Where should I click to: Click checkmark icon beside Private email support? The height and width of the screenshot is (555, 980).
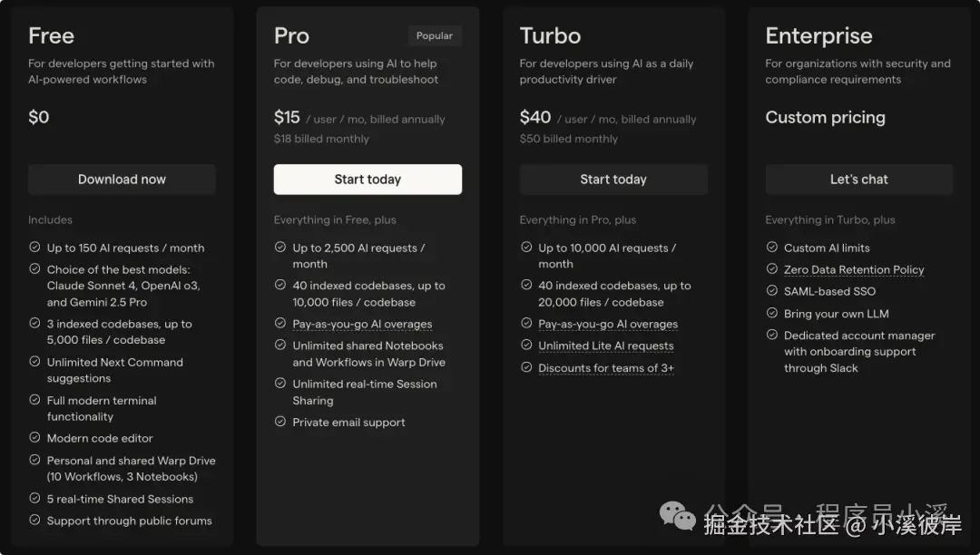(x=280, y=422)
